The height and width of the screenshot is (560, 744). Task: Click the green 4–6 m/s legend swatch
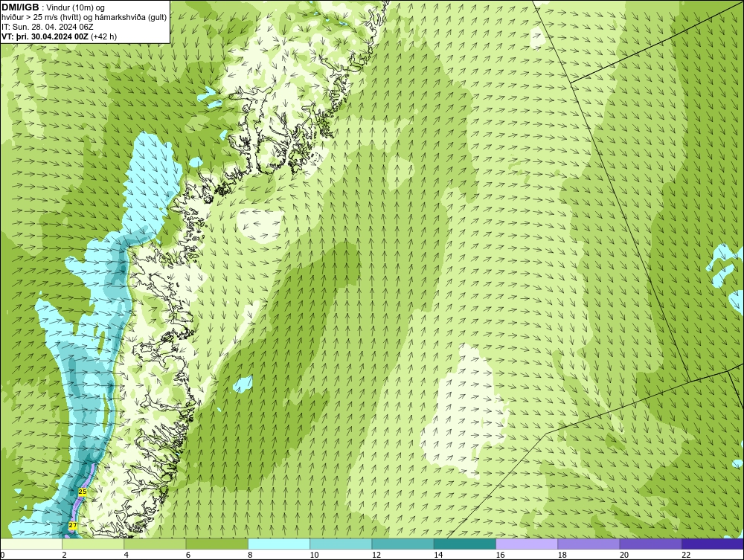155,544
